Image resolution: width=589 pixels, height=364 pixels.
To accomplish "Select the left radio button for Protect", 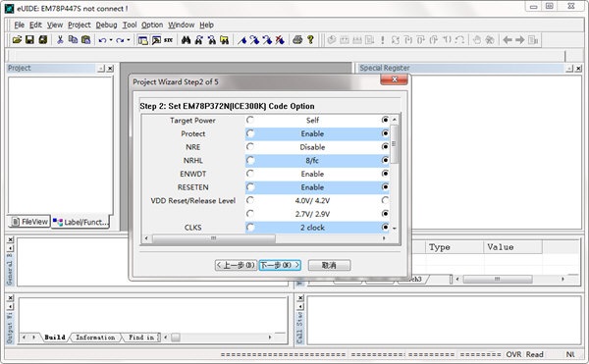I will click(x=250, y=133).
